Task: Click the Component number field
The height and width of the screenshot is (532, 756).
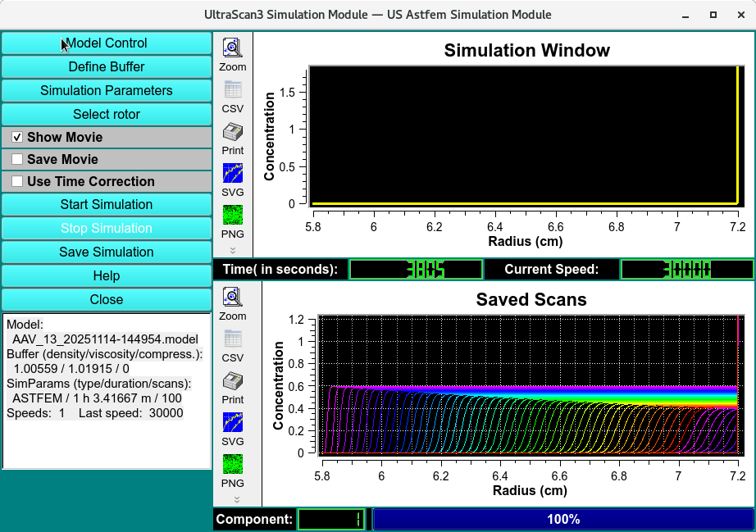Action: tap(332, 519)
